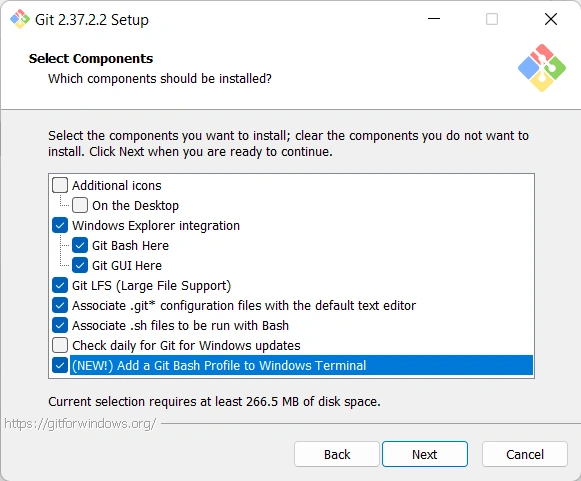Click the Git icon in the title bar
The height and width of the screenshot is (481, 581).
[x=20, y=19]
